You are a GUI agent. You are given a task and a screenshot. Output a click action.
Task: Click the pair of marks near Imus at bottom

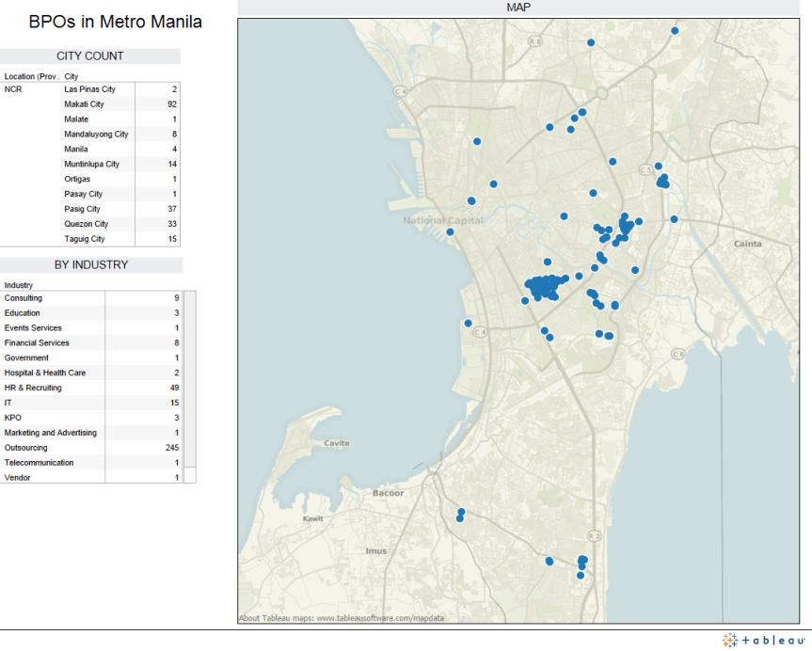click(459, 514)
